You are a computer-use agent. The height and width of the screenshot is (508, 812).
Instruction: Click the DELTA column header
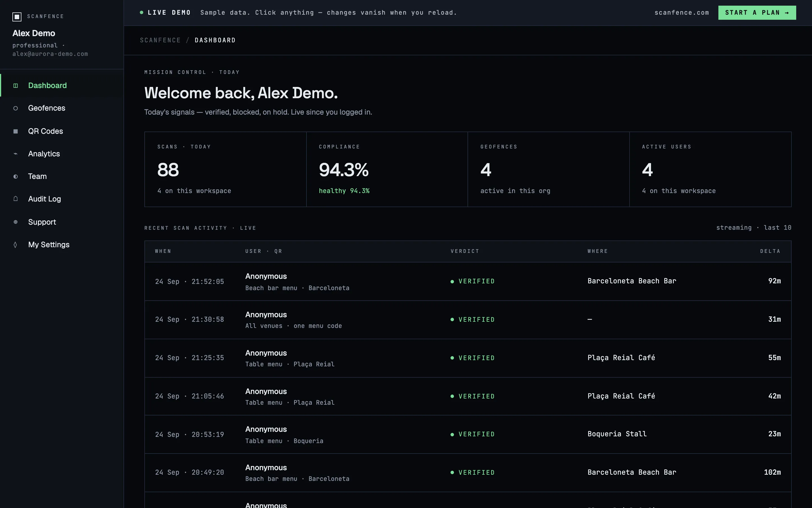pyautogui.click(x=770, y=251)
